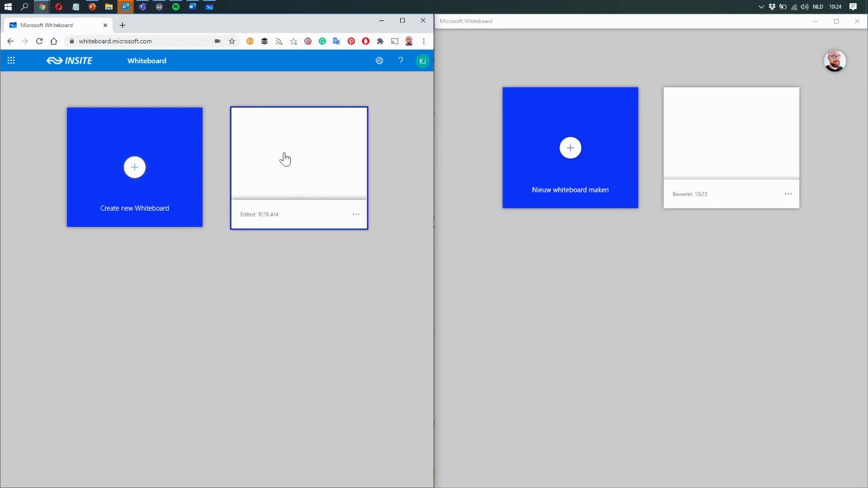Click the cast media icon in Chrome

(395, 41)
